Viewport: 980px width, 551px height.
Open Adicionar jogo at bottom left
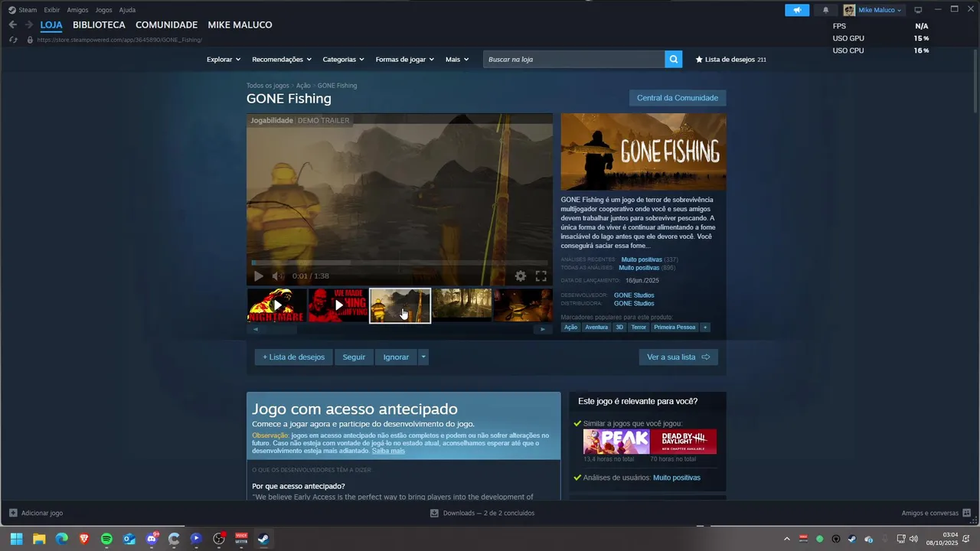(36, 513)
